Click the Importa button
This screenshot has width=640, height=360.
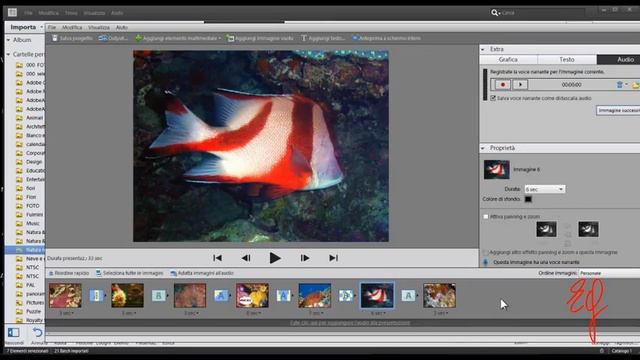pyautogui.click(x=23, y=27)
